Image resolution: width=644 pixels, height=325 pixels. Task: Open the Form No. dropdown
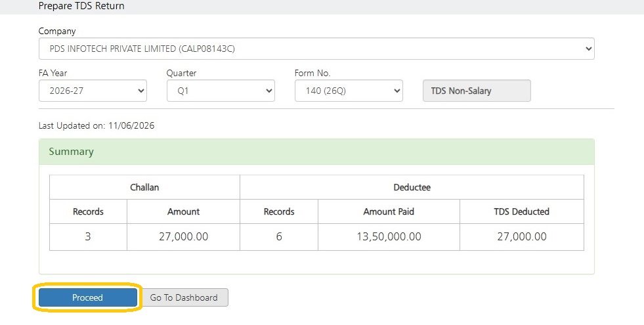point(349,91)
